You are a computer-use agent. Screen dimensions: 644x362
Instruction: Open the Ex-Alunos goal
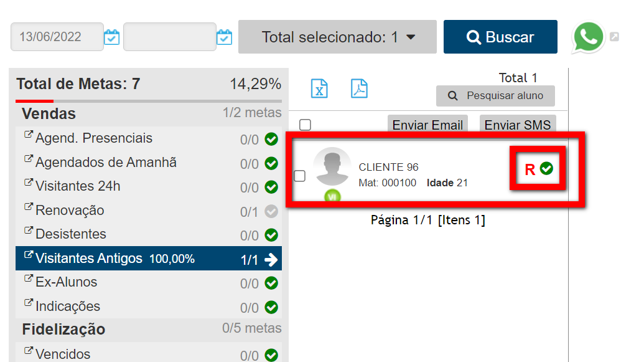[x=67, y=282]
